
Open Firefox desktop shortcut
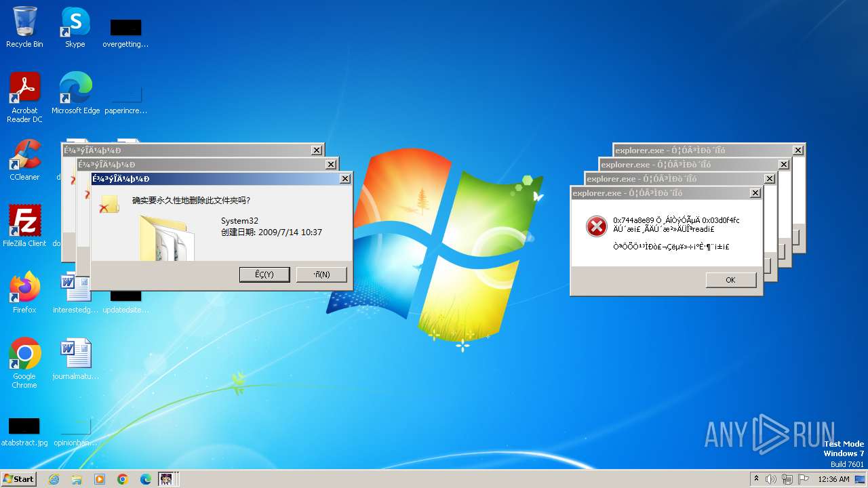coord(25,293)
